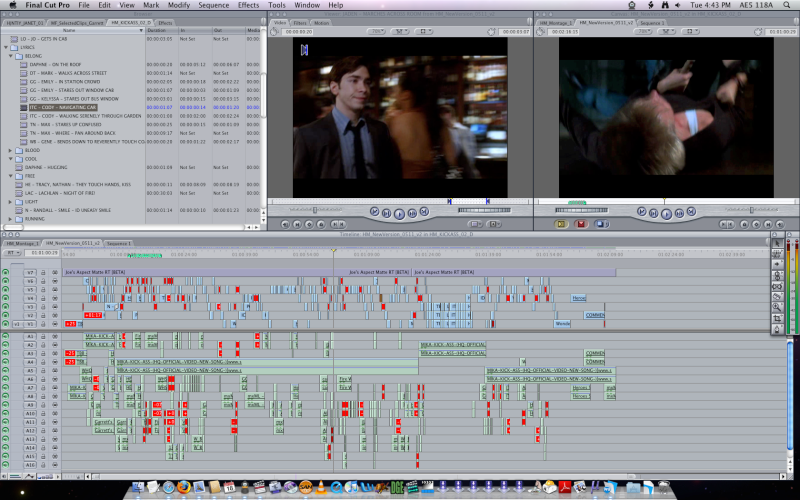Screen dimensions: 800x500
Task: Select the Selection arrow tool in tool palette
Action: click(779, 243)
